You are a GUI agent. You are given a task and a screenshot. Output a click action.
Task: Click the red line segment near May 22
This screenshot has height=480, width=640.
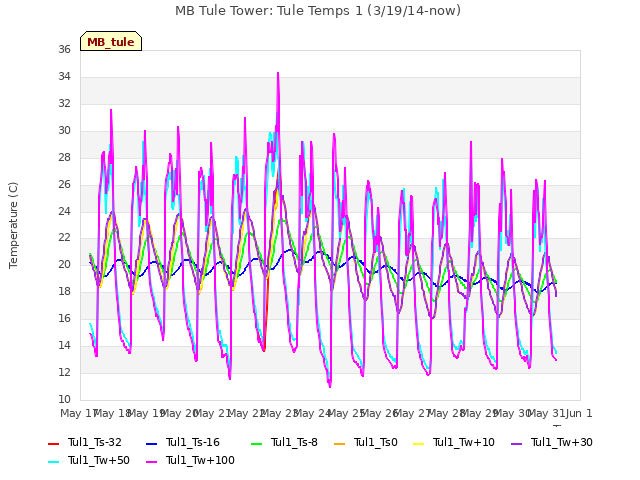pyautogui.click(x=266, y=314)
